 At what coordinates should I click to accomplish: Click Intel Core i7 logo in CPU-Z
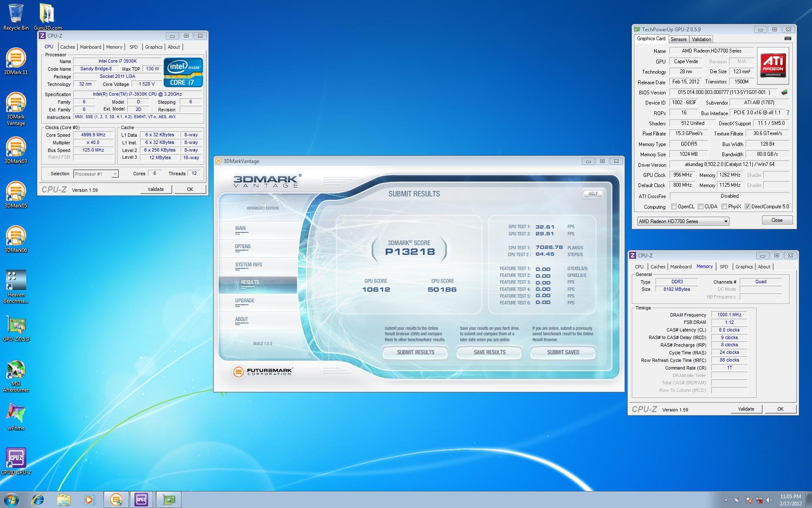tap(183, 72)
